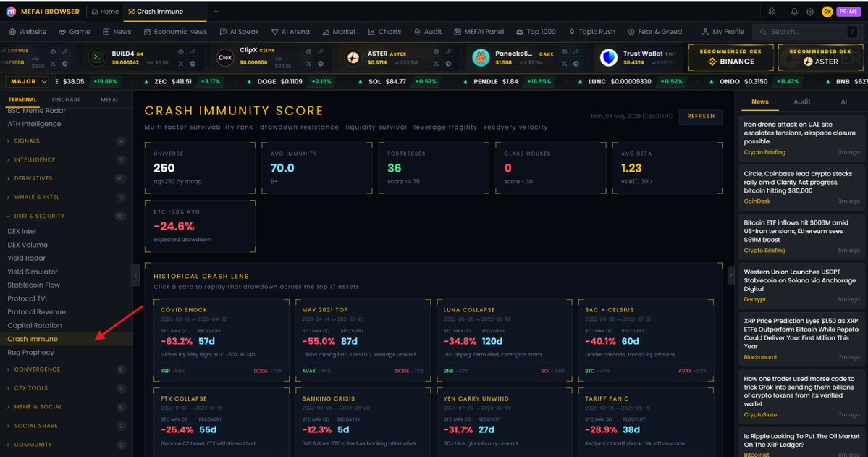Click the ClipX token logo
868x457 pixels.
(224, 58)
